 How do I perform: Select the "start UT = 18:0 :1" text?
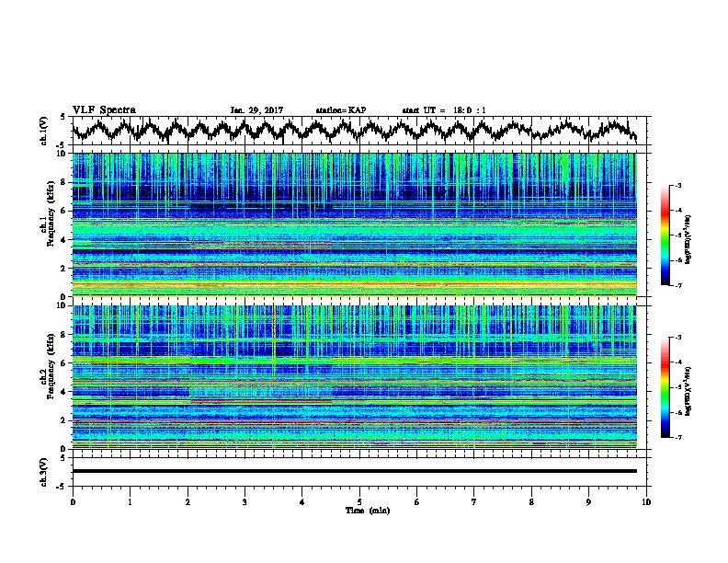(x=444, y=110)
